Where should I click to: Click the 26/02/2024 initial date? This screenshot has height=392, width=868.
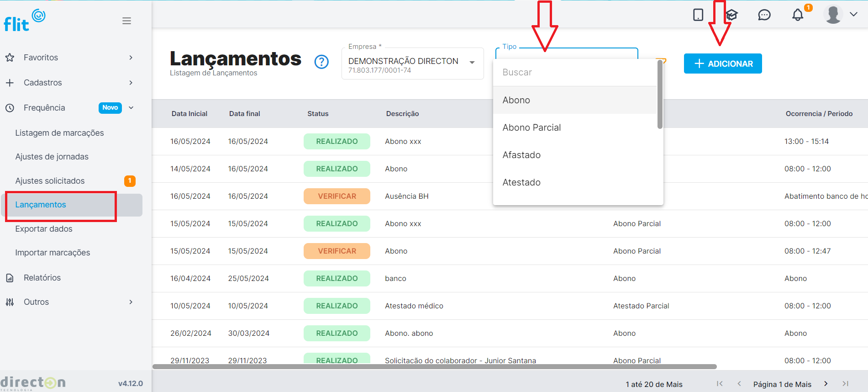[190, 333]
